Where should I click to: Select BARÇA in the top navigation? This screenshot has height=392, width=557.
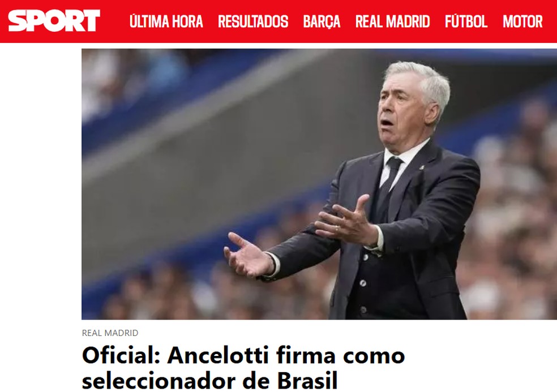point(322,21)
